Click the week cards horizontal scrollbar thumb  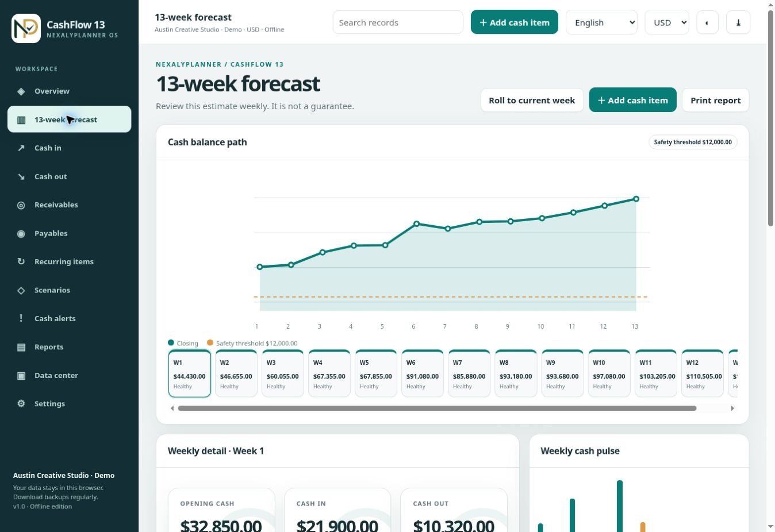point(437,408)
